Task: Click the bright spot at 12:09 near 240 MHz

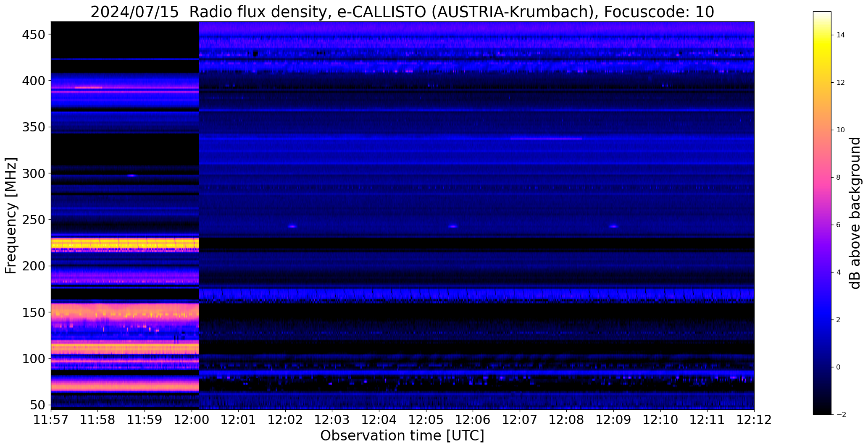Action: (x=613, y=227)
